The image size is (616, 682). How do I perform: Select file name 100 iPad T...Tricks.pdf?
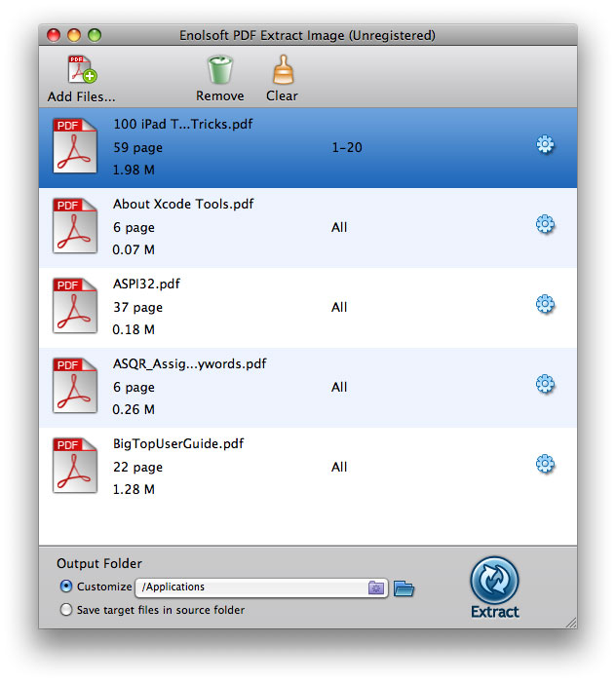pos(182,125)
